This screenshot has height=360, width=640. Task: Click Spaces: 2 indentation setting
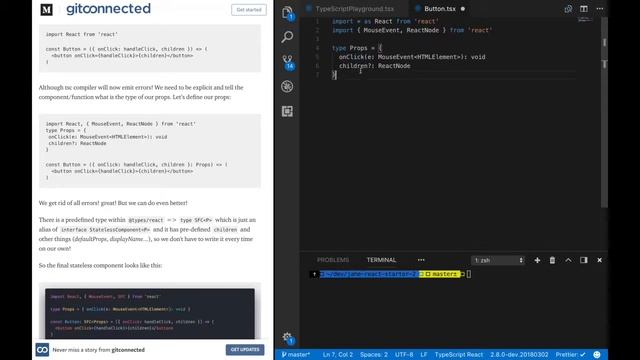coord(374,354)
